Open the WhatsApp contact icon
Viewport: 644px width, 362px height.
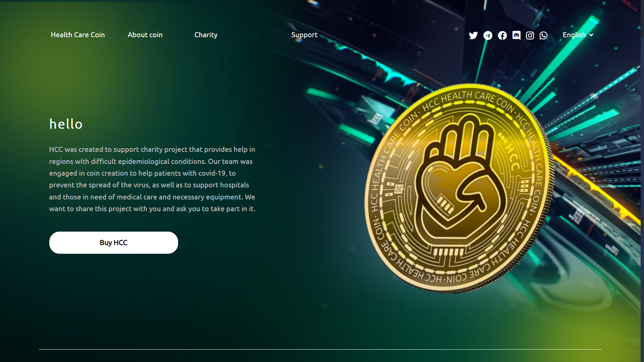pyautogui.click(x=543, y=35)
